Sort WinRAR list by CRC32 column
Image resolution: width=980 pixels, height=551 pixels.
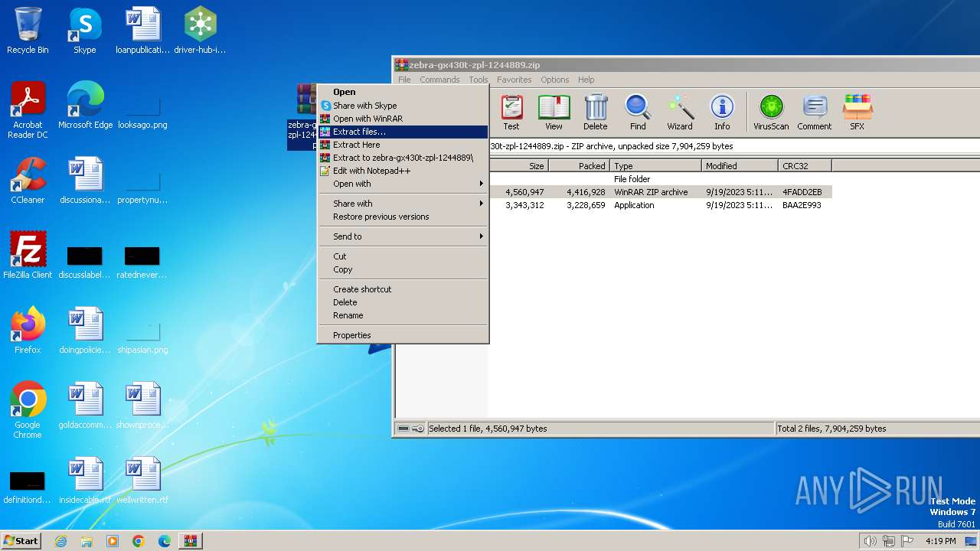coord(804,165)
